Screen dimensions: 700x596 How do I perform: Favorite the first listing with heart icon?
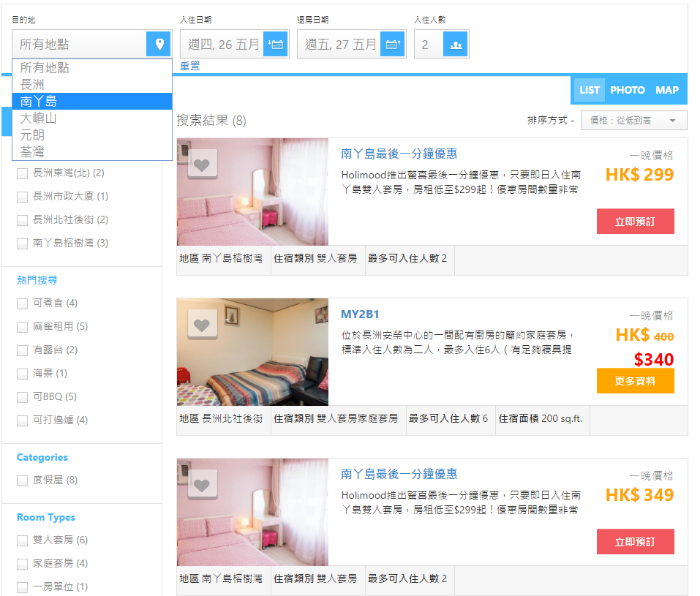click(x=203, y=165)
